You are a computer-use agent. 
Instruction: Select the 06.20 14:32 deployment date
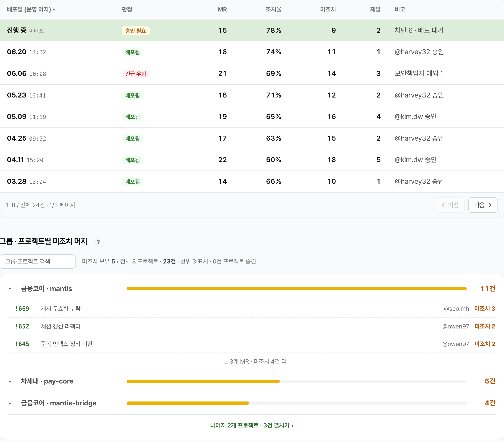pyautogui.click(x=26, y=52)
